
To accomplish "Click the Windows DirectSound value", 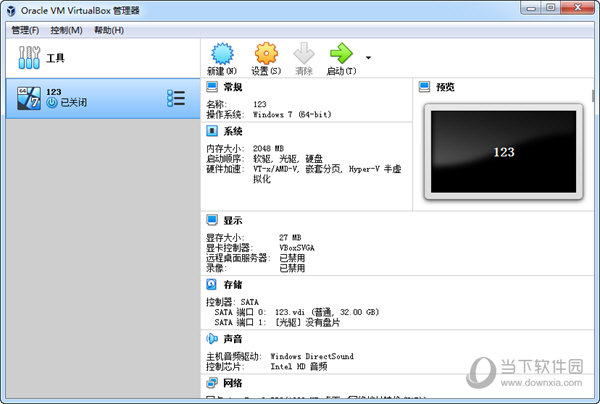I will (312, 356).
